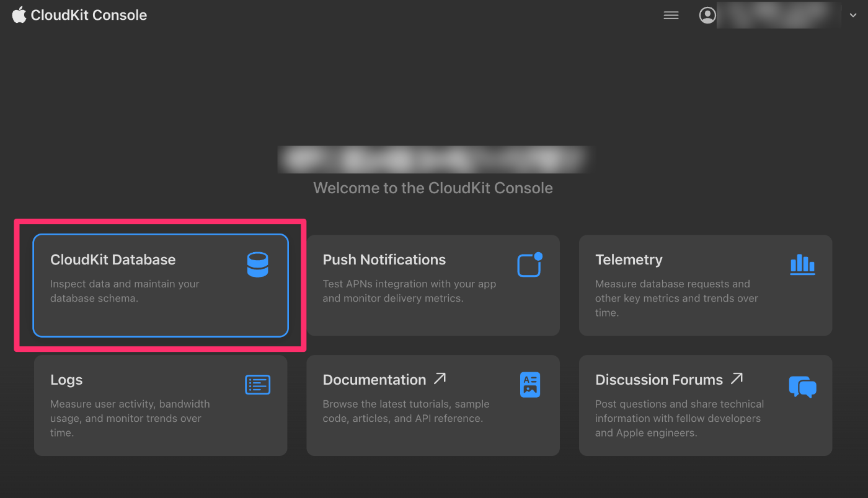
Task: Click 'Post questions and share' description text
Action: (680, 418)
